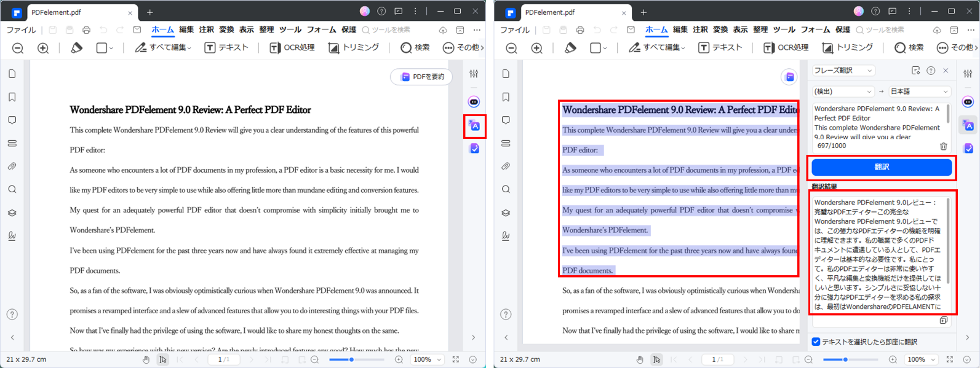
Task: Open the signature panel icon in the left window sidebar
Action: 12,236
